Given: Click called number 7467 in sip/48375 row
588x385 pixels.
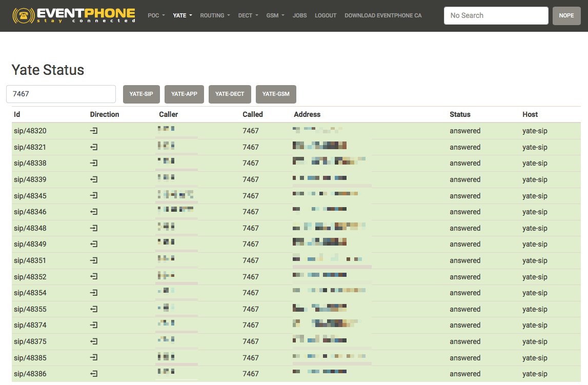Looking at the screenshot, I should 251,341.
